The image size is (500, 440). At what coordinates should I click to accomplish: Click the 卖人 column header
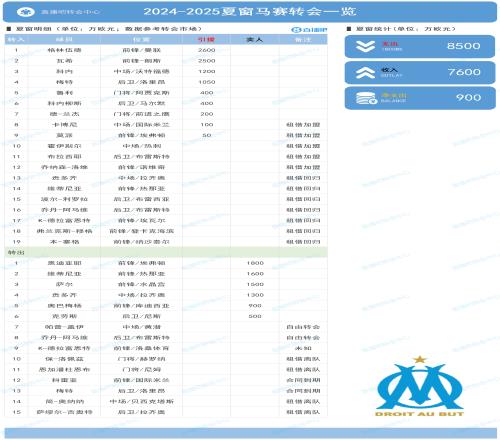coord(255,40)
